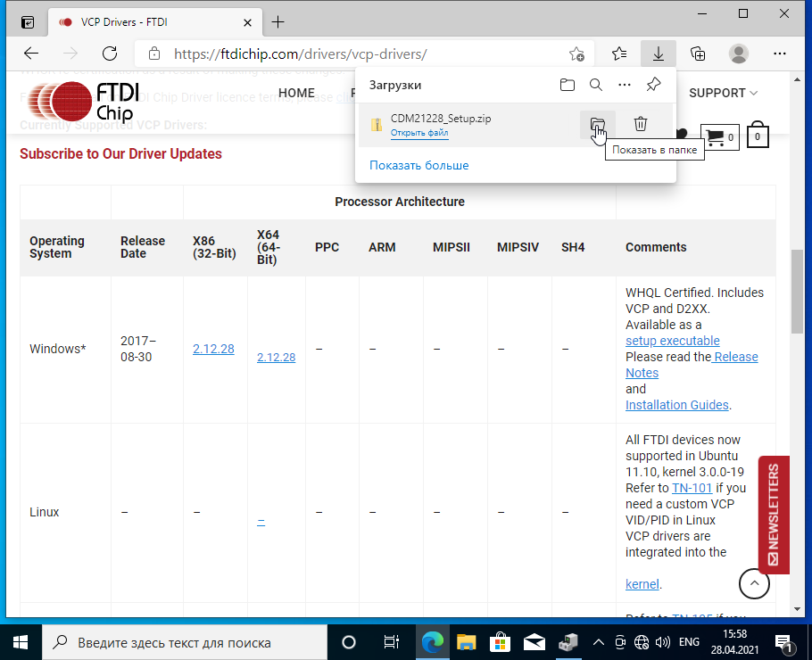Viewport: 812px width, 660px height.
Task: Add this page to favorites star icon
Action: (x=576, y=54)
